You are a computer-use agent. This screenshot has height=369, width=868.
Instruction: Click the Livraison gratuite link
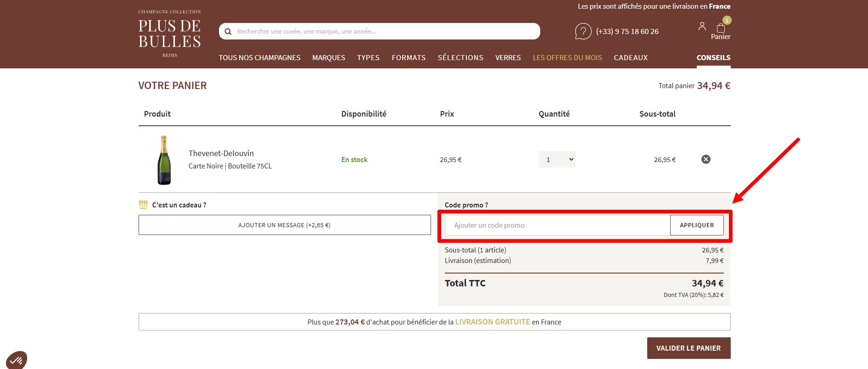point(493,322)
